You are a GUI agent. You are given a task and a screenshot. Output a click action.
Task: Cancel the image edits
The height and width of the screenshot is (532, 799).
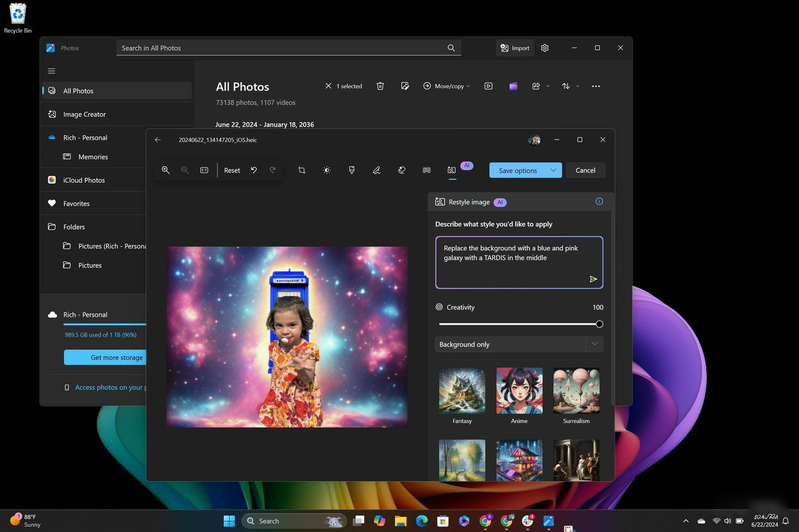point(585,170)
